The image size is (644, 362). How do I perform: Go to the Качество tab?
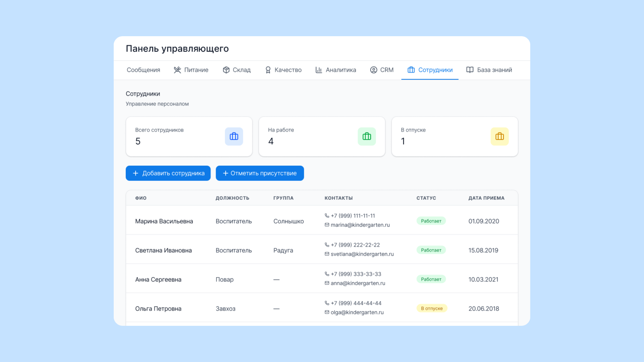283,70
